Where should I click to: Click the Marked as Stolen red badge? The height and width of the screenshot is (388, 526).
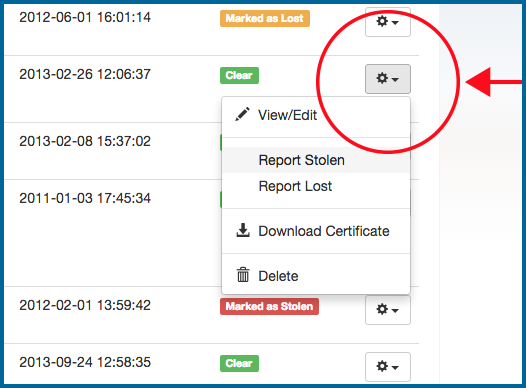click(269, 307)
